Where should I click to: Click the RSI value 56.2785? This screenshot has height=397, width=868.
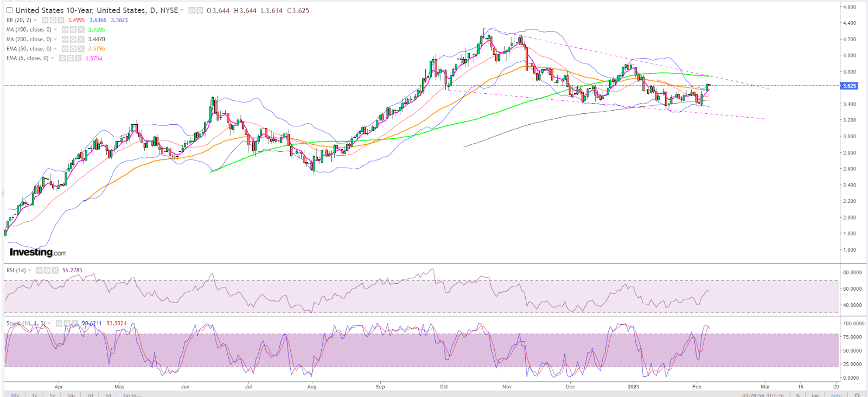click(x=72, y=270)
